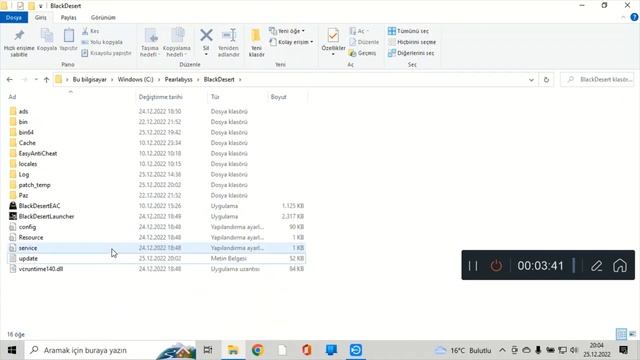
Task: Click the Yapıştır (paste) ribbon icon
Action: click(x=69, y=40)
